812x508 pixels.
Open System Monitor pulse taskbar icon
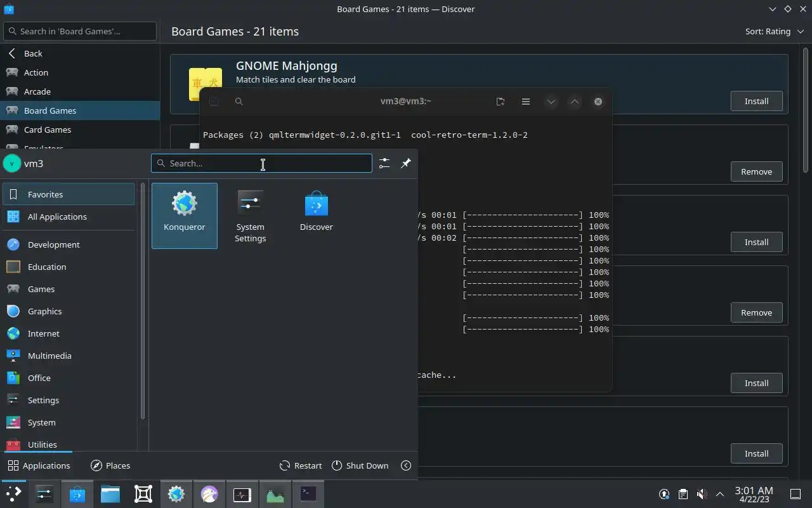[x=242, y=493]
